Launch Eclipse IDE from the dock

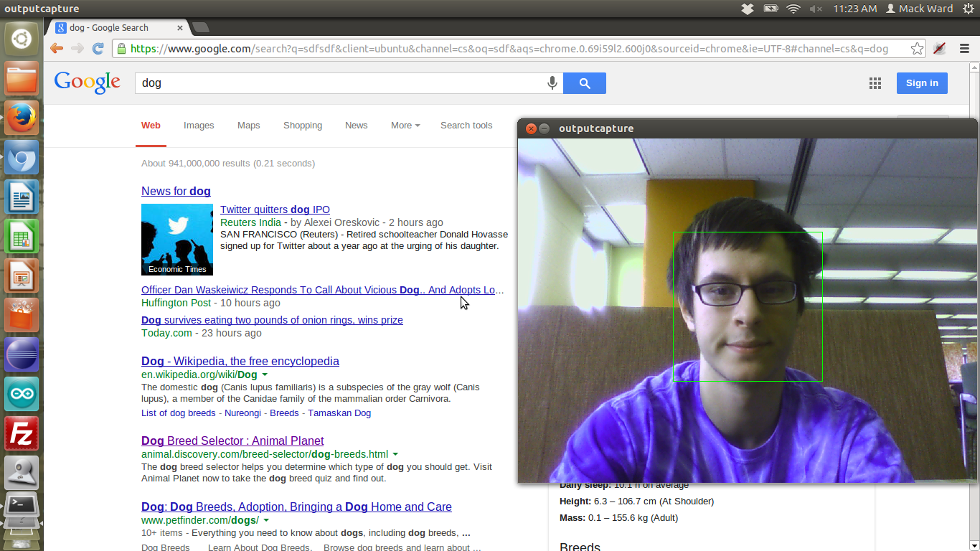click(22, 354)
